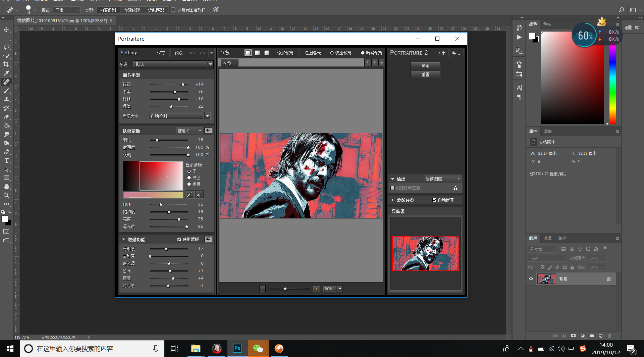Image resolution: width=644 pixels, height=357 pixels.
Task: Select the Rectangular Marquee tool
Action: [x=6, y=38]
